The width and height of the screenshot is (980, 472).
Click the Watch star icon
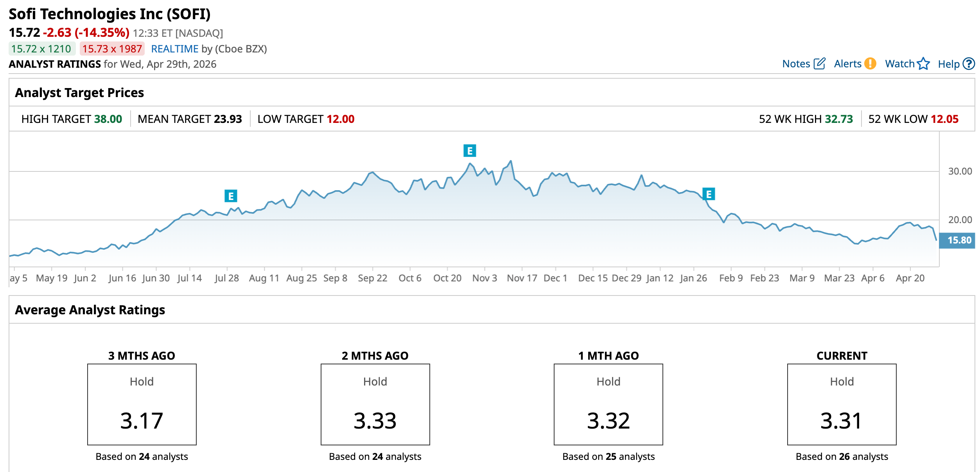pos(923,63)
